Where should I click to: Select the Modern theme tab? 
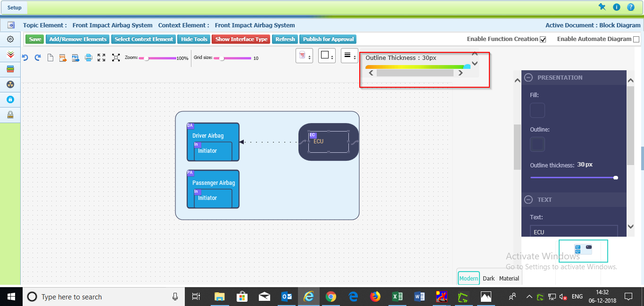[469, 278]
